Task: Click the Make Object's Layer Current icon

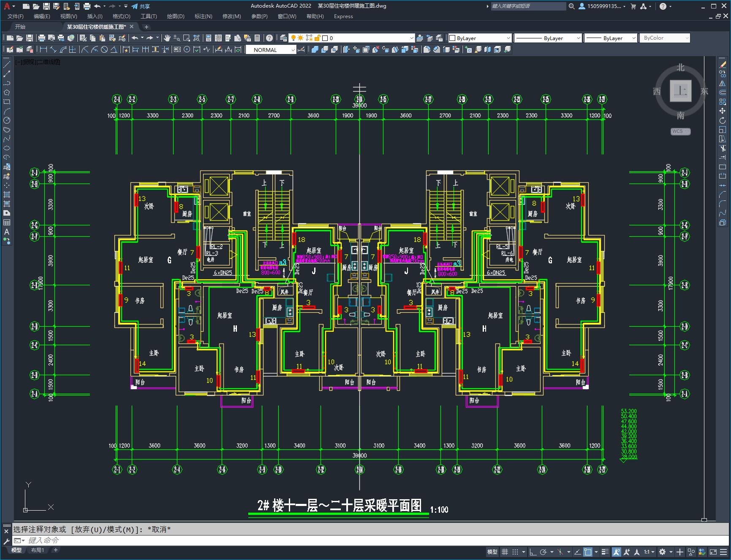Action: pos(420,38)
